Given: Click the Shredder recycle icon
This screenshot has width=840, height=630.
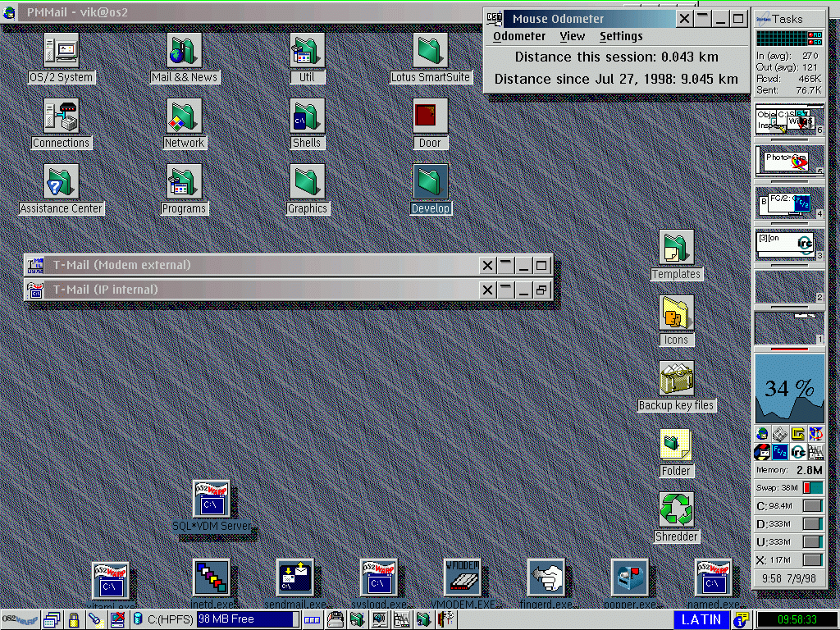Looking at the screenshot, I should (676, 510).
